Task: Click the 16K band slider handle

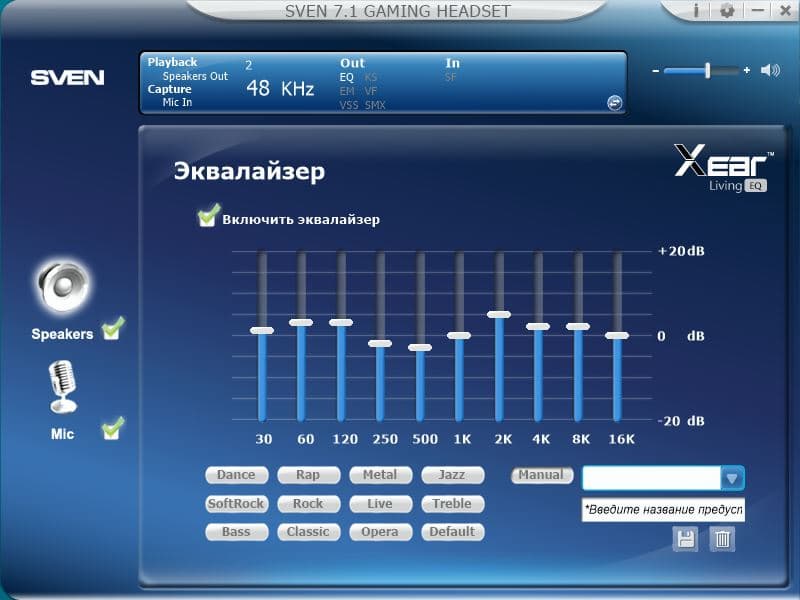Action: 617,336
